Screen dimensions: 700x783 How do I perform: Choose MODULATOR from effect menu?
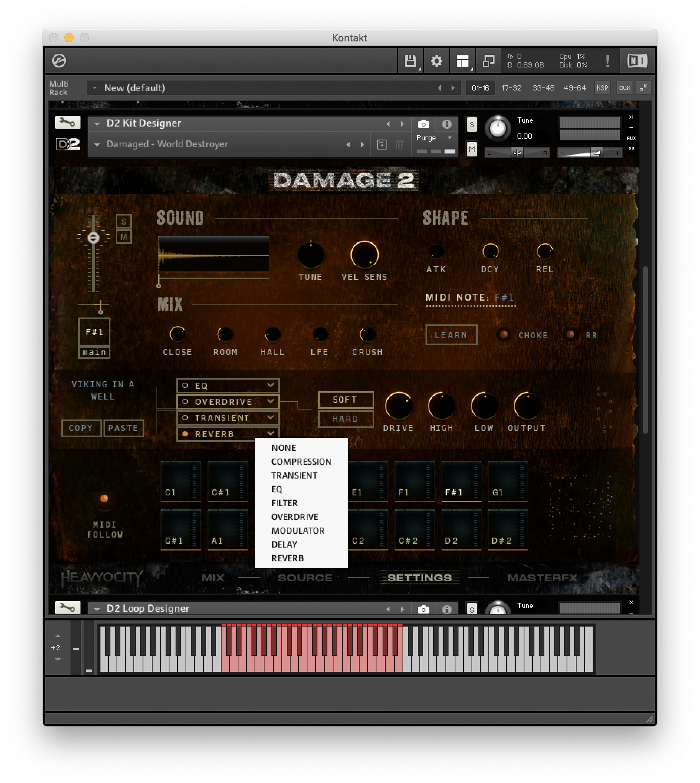point(301,531)
